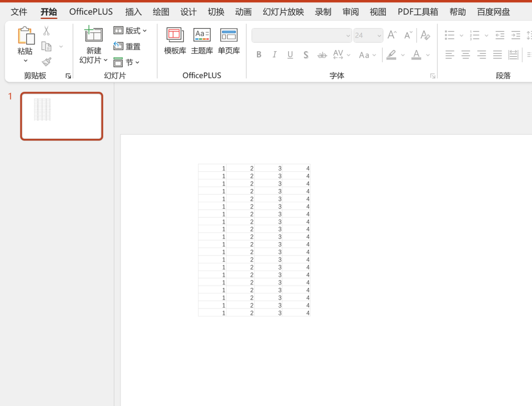Click the font color A swatch

pos(416,55)
